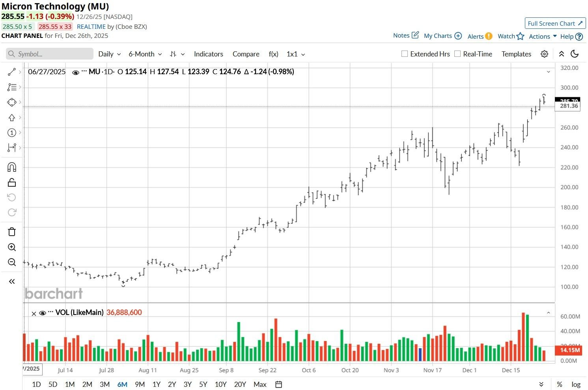Tick the Real-Time checkbox
Viewport: 588px width, 390px height.
(457, 54)
